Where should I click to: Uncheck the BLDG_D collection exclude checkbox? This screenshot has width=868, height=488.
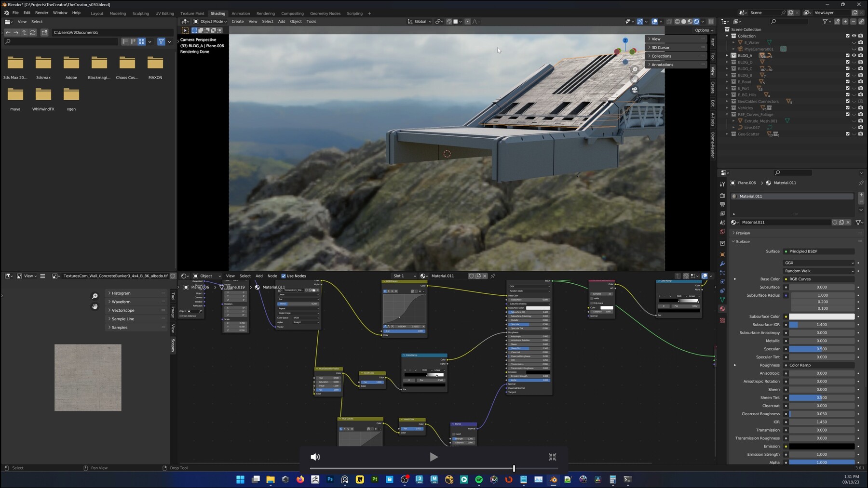(x=848, y=62)
